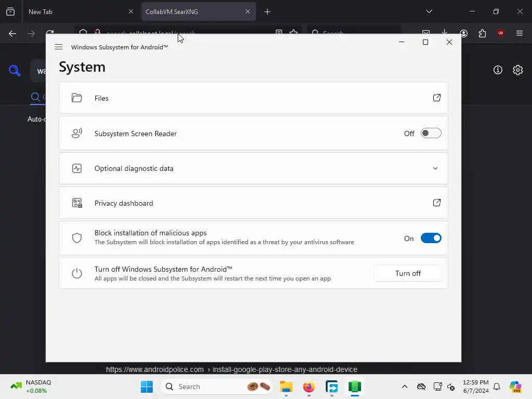The width and height of the screenshot is (532, 399).
Task: Click the power icon beside Turn off WSA
Action: point(77,273)
